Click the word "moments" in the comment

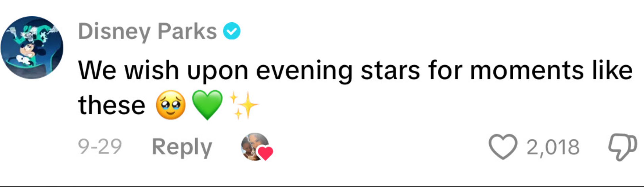click(x=526, y=71)
